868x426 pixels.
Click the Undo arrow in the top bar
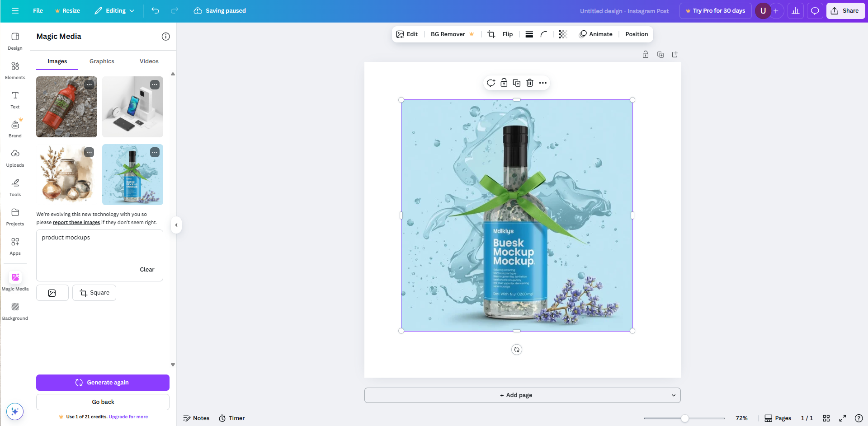pyautogui.click(x=155, y=10)
